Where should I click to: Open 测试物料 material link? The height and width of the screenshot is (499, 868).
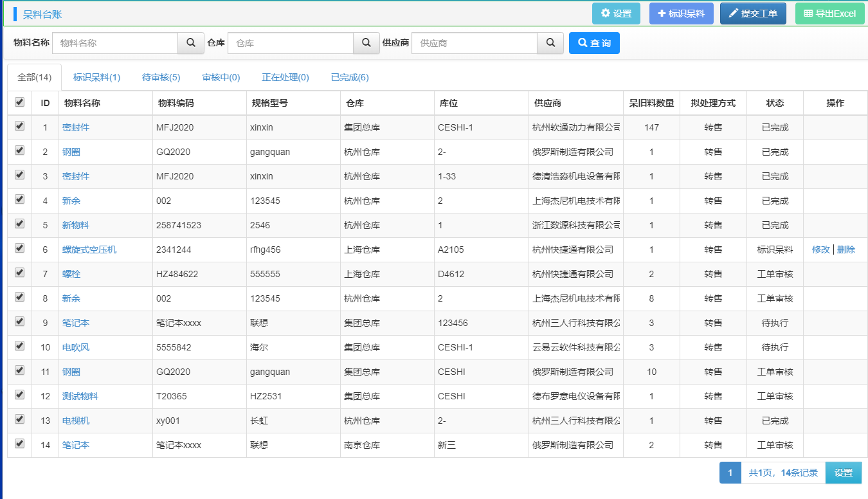[80, 396]
